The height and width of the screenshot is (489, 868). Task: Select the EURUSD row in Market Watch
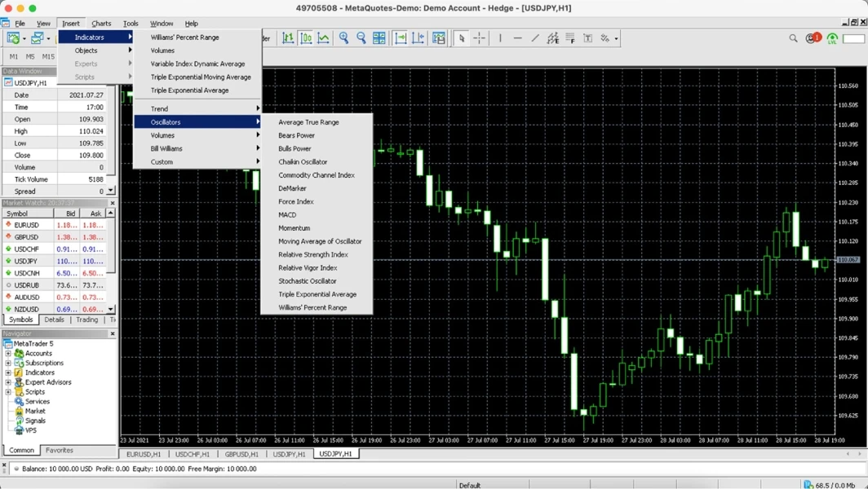pyautogui.click(x=27, y=225)
